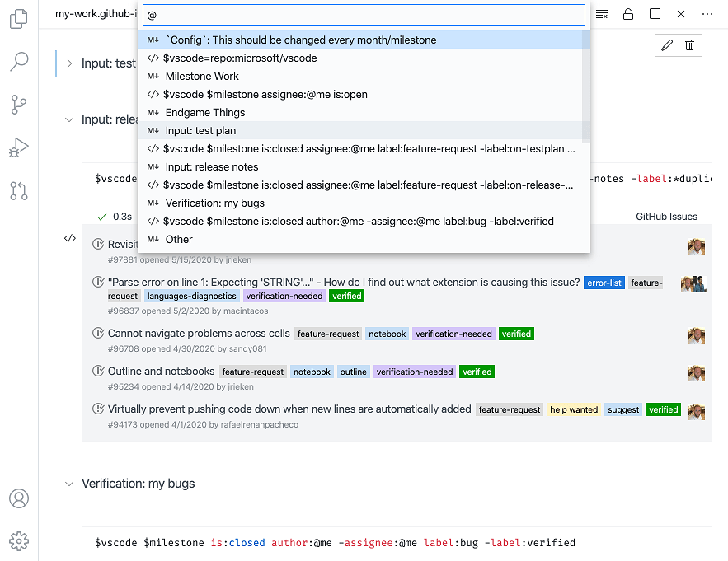Open the Run and Debug view
Image resolution: width=728 pixels, height=561 pixels.
coord(19,148)
